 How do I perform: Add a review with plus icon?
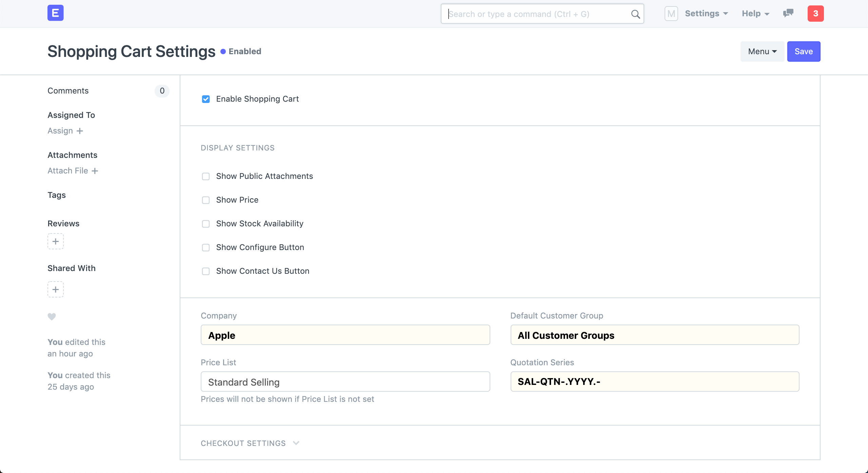point(56,241)
